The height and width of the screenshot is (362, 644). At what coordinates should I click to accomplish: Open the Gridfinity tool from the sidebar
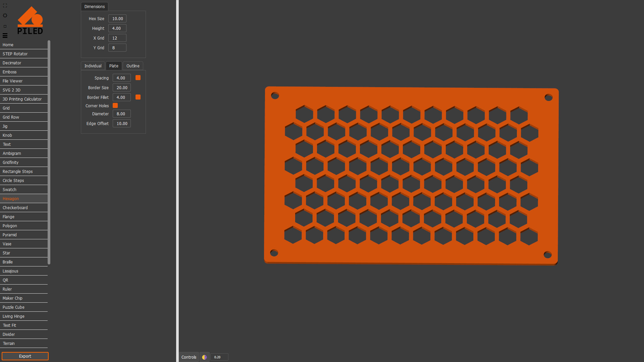click(11, 163)
